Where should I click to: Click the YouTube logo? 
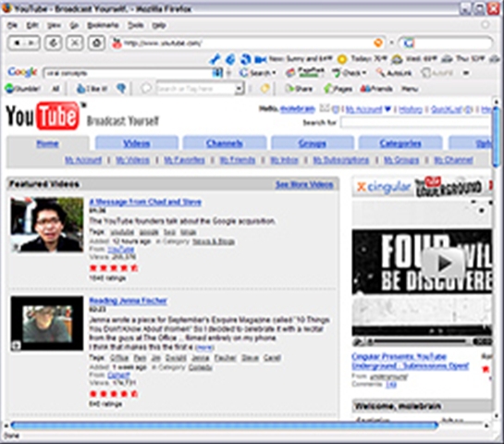(x=43, y=116)
